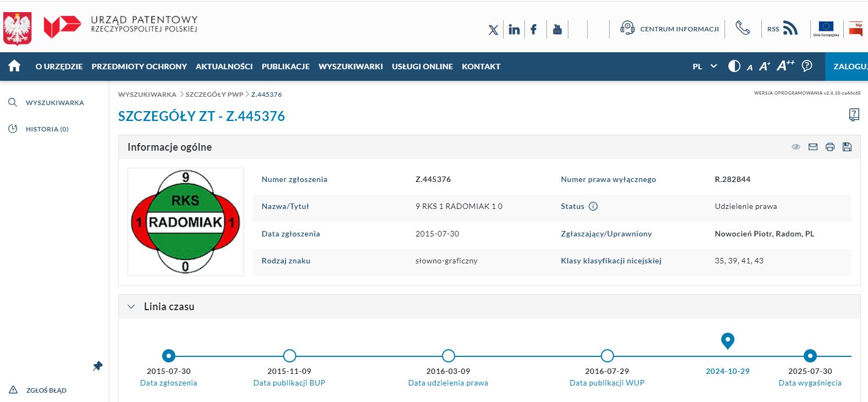The width and height of the screenshot is (868, 402).
Task: Open the PUBLIKACJE menu
Action: [285, 66]
